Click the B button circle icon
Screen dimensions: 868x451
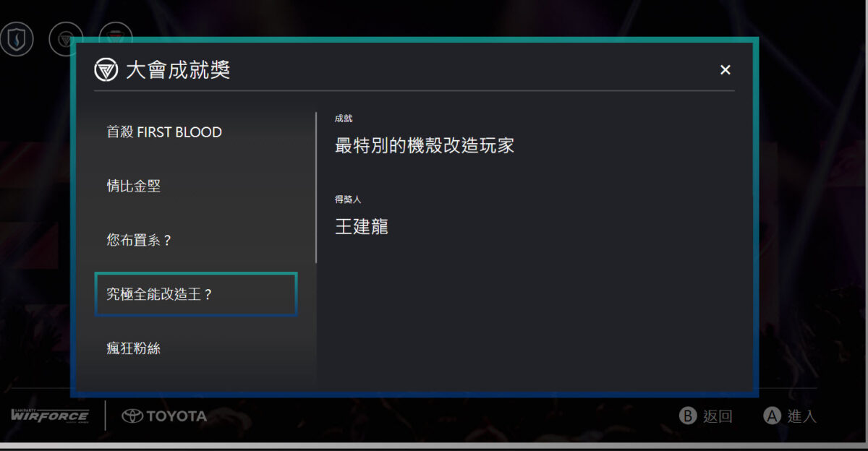coord(687,416)
